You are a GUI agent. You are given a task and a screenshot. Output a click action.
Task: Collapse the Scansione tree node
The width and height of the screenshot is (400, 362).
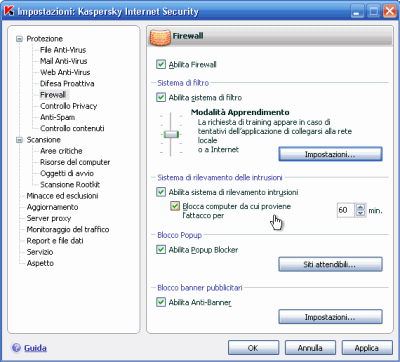tap(19, 140)
